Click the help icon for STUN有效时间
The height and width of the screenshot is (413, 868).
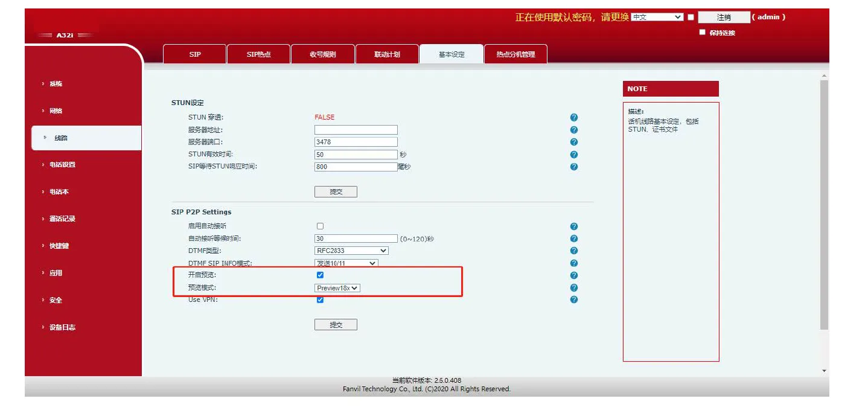pyautogui.click(x=573, y=154)
